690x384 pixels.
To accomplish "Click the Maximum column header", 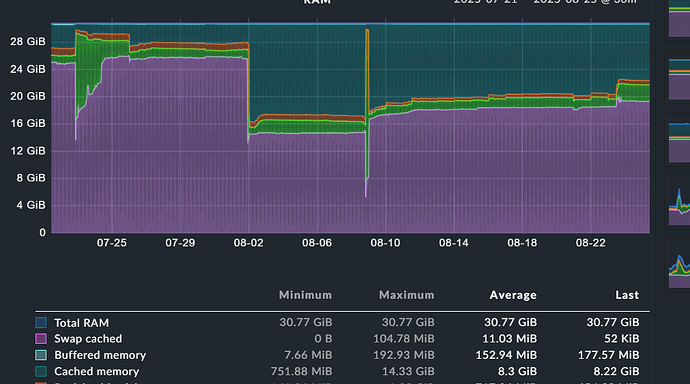I will click(407, 295).
